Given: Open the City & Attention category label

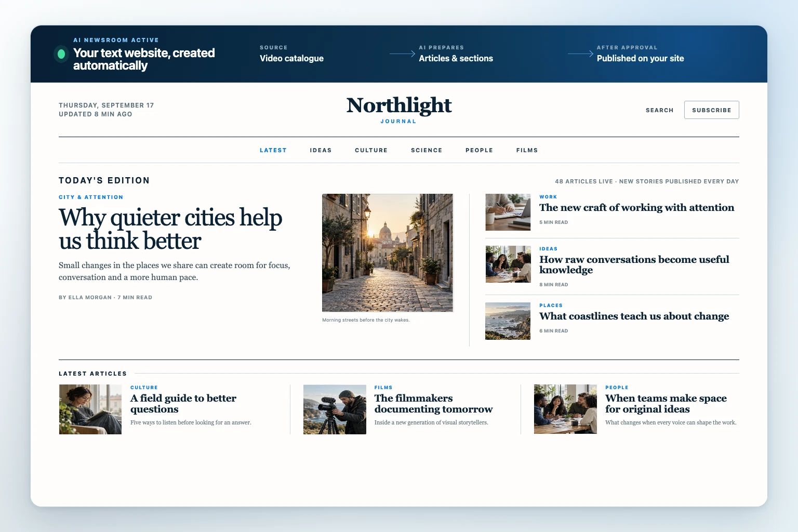Looking at the screenshot, I should point(91,197).
